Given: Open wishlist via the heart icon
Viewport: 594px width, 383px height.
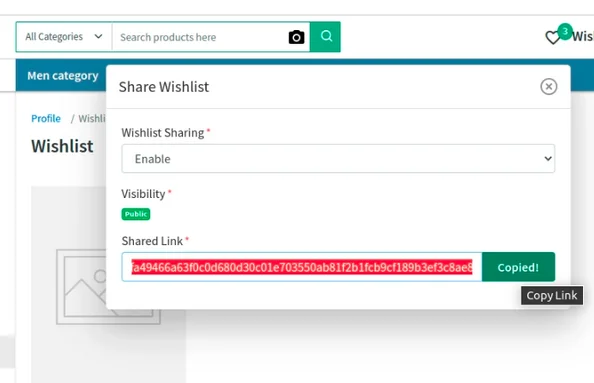Looking at the screenshot, I should tap(552, 38).
